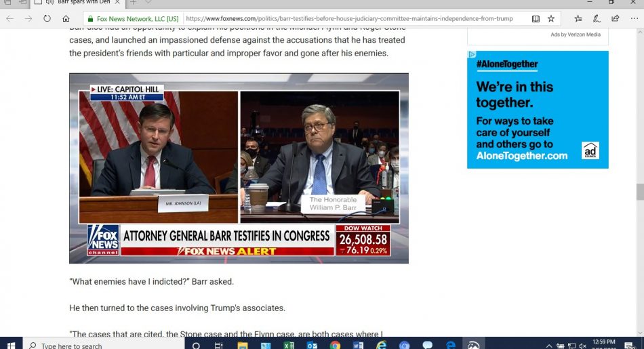The width and height of the screenshot is (644, 349).
Task: Click paragraph mentioning 'impassioned defense'
Action: tap(237, 43)
